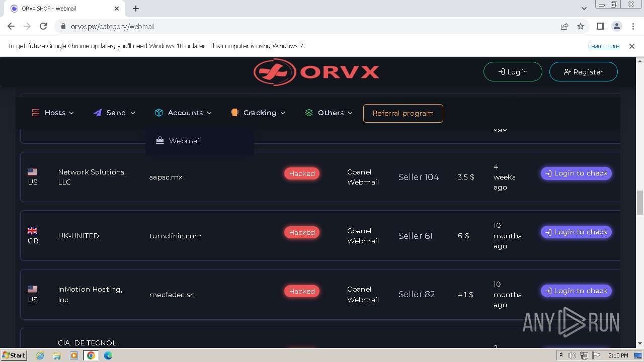Click the Webmail bag icon
This screenshot has height=362, width=644.
pos(160,141)
